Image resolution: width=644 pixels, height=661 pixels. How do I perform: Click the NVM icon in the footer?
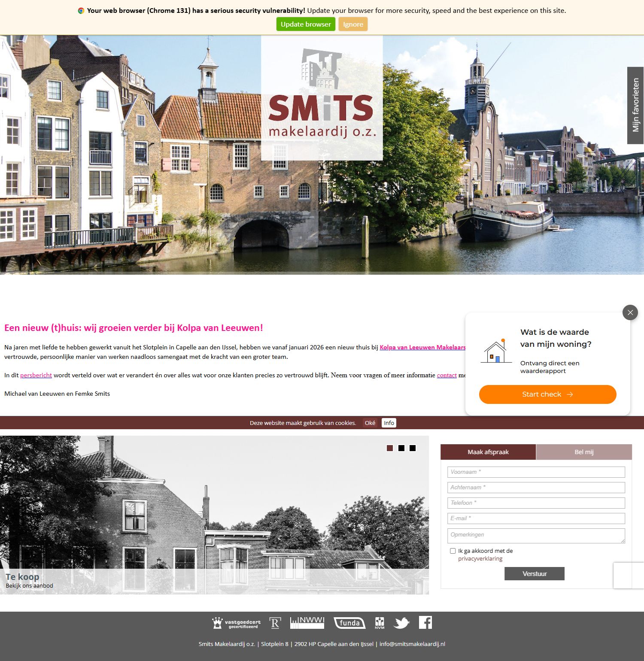pyautogui.click(x=380, y=622)
